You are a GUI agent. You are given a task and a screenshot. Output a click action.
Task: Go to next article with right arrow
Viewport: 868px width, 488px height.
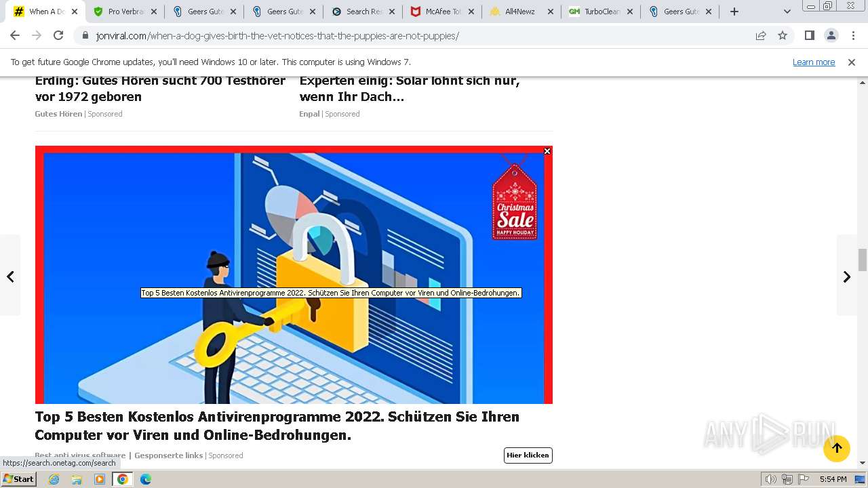pos(847,276)
